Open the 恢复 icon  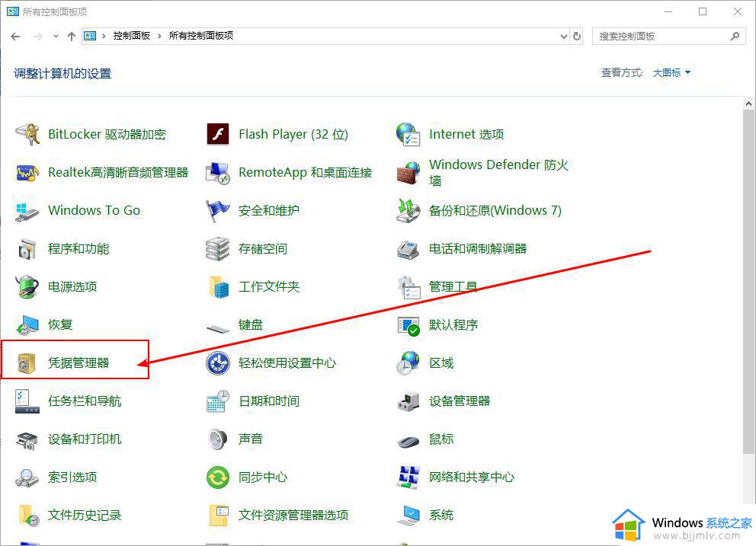(27, 325)
